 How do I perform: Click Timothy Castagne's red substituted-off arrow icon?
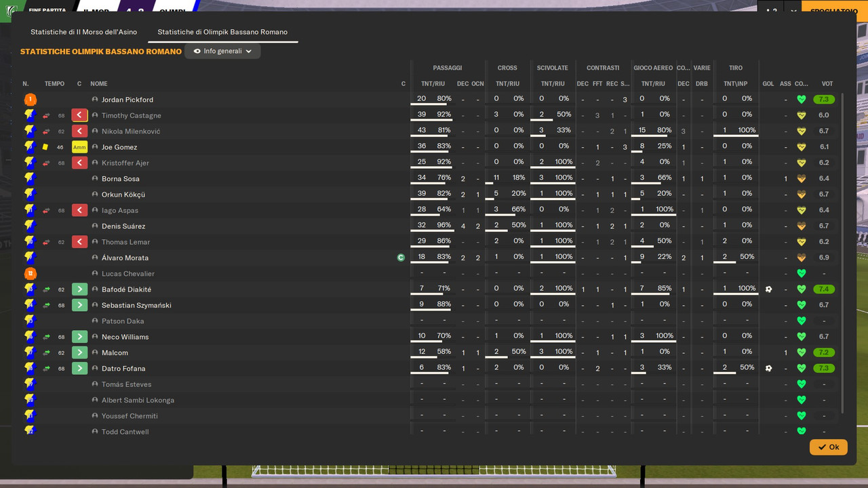coord(79,115)
